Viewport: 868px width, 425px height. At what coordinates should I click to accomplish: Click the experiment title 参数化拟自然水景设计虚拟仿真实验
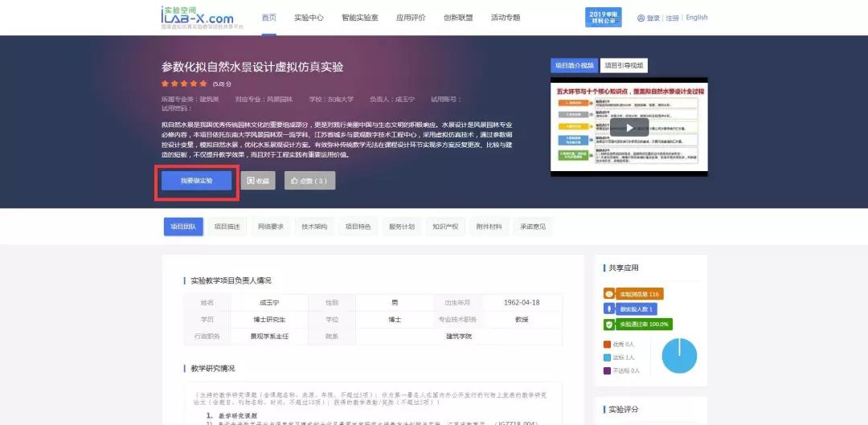tap(252, 67)
